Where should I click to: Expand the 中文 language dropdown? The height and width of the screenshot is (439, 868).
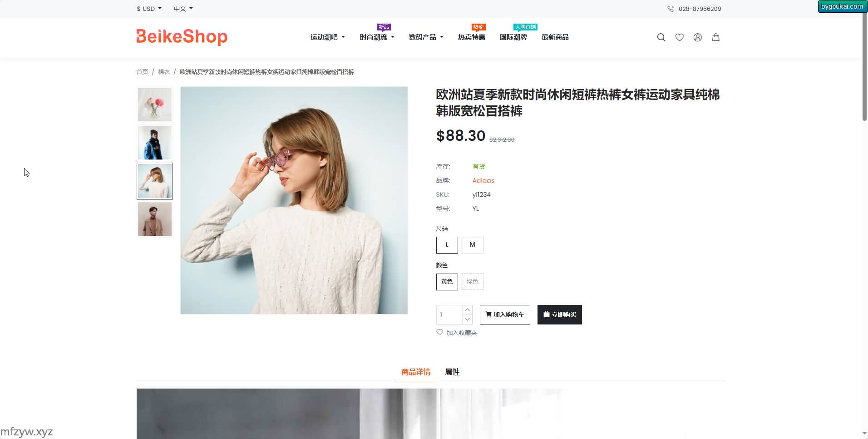point(183,9)
